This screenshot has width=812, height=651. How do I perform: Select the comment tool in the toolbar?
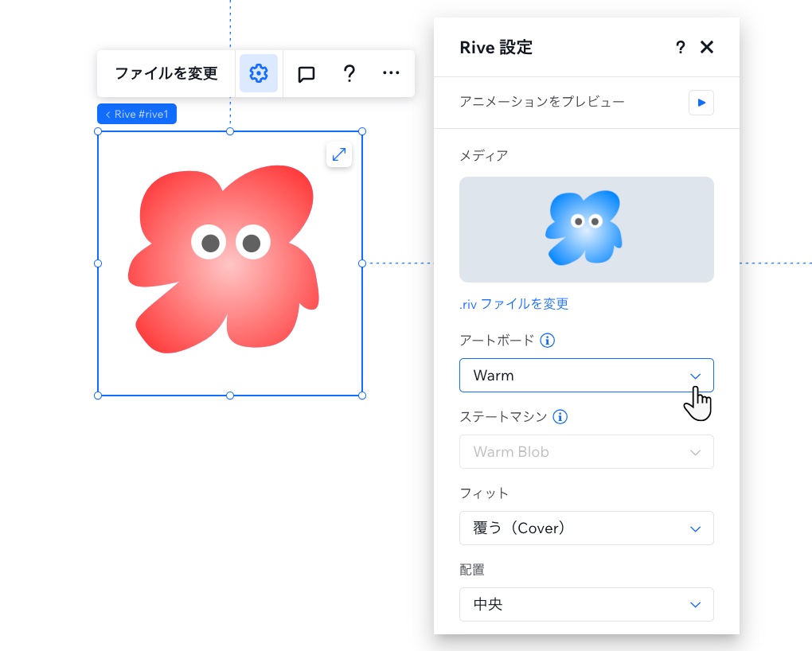pyautogui.click(x=305, y=73)
